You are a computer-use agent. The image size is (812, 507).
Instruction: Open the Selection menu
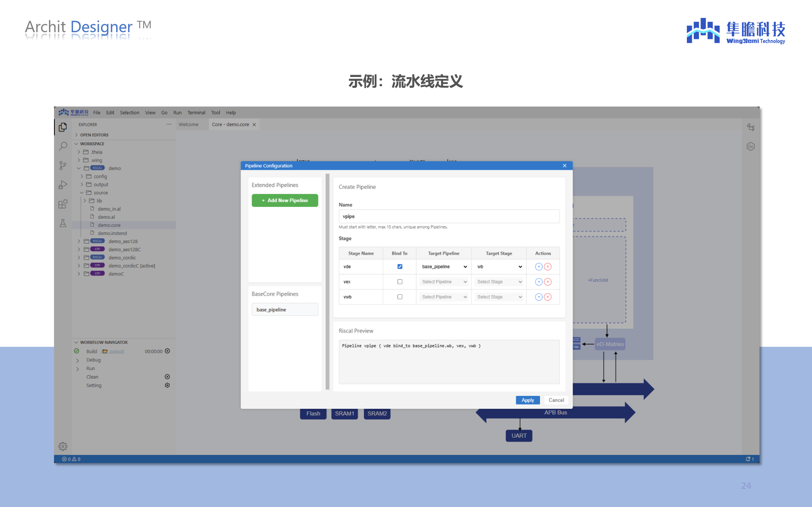(129, 113)
